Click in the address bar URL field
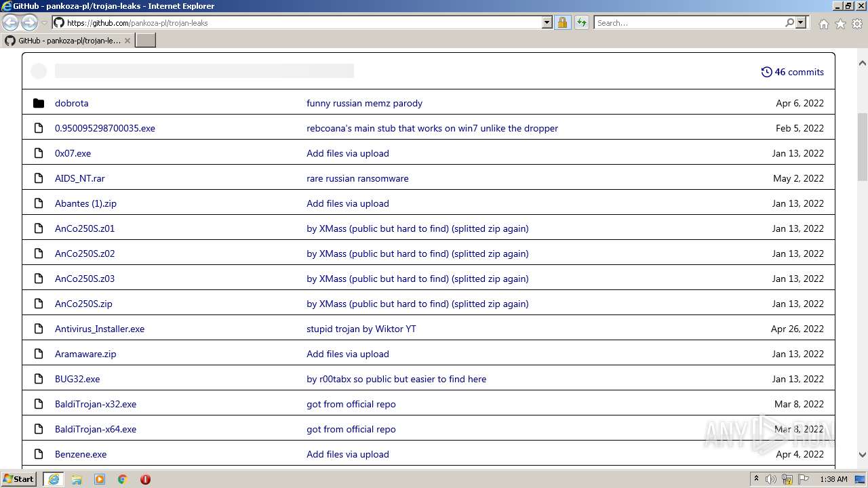The image size is (868, 488). [302, 22]
